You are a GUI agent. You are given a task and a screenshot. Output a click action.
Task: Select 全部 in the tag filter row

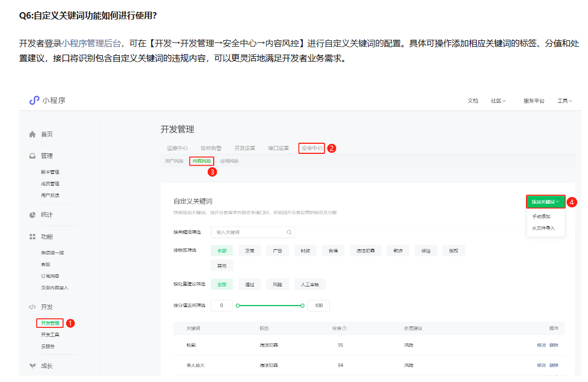(222, 250)
